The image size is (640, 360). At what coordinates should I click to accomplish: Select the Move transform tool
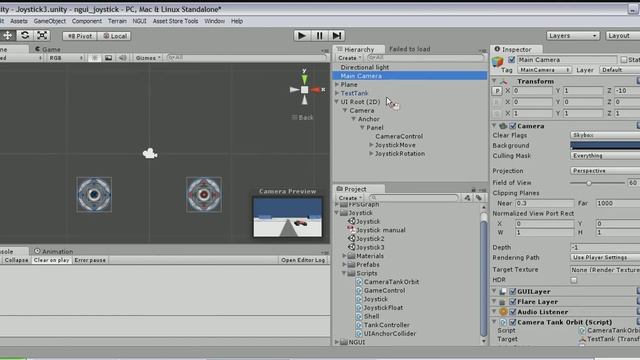click(x=8, y=36)
